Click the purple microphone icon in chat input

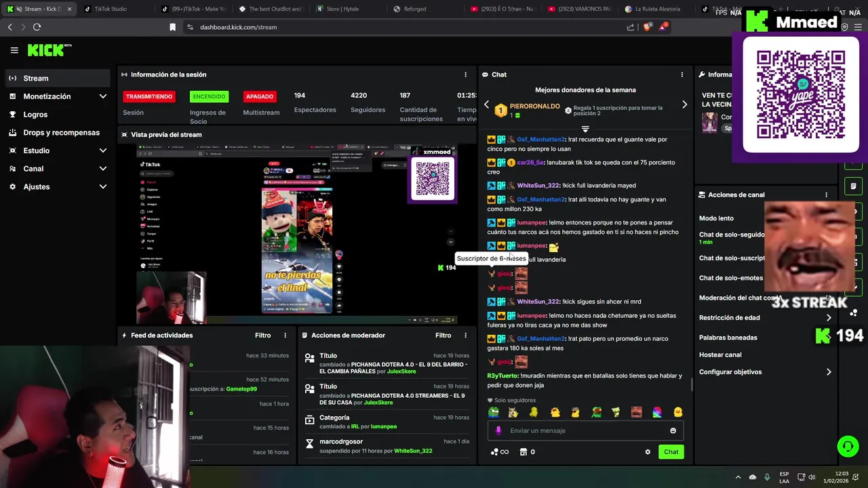tap(498, 430)
